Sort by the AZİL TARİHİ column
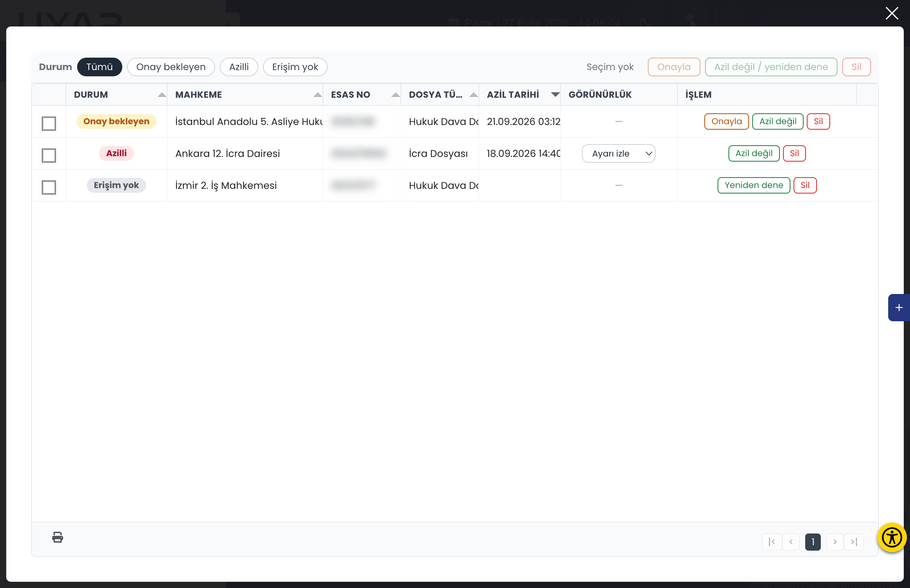The height and width of the screenshot is (588, 910). 520,95
